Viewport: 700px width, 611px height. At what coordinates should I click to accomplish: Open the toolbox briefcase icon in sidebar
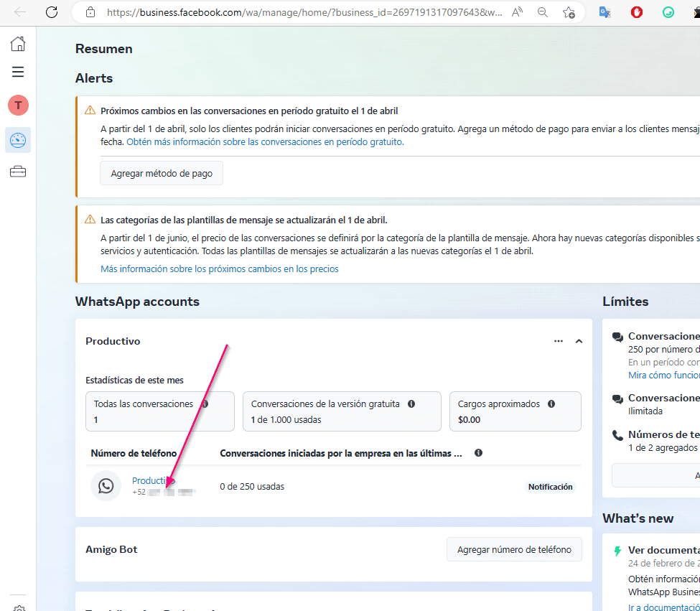(18, 172)
